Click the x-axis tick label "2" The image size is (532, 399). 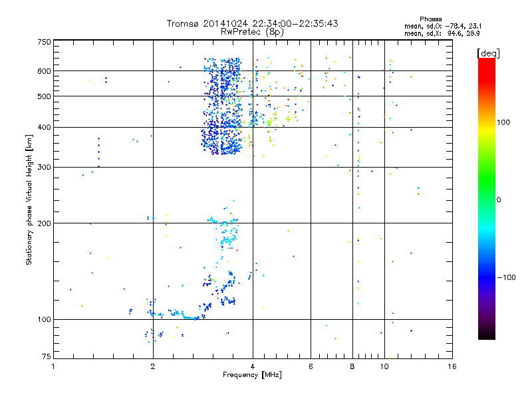[153, 366]
